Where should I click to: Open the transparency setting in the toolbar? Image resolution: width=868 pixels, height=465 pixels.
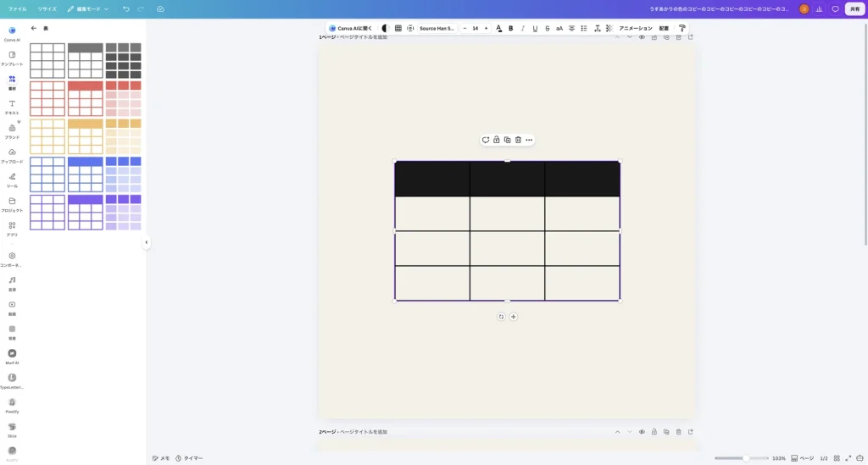609,28
